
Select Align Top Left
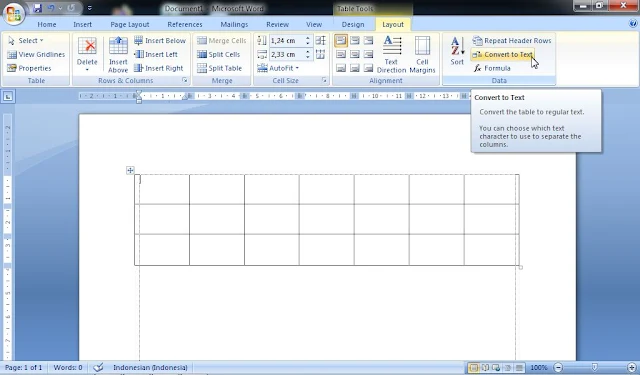(x=341, y=40)
